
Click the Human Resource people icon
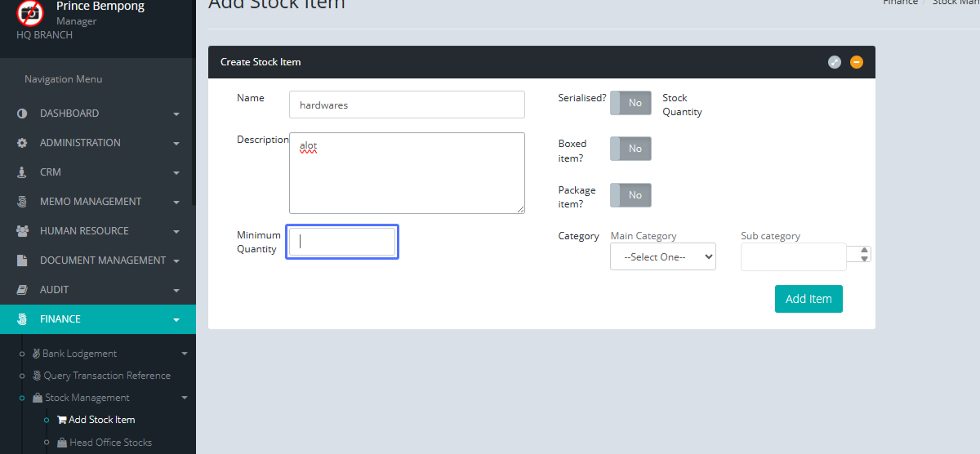pos(22,231)
